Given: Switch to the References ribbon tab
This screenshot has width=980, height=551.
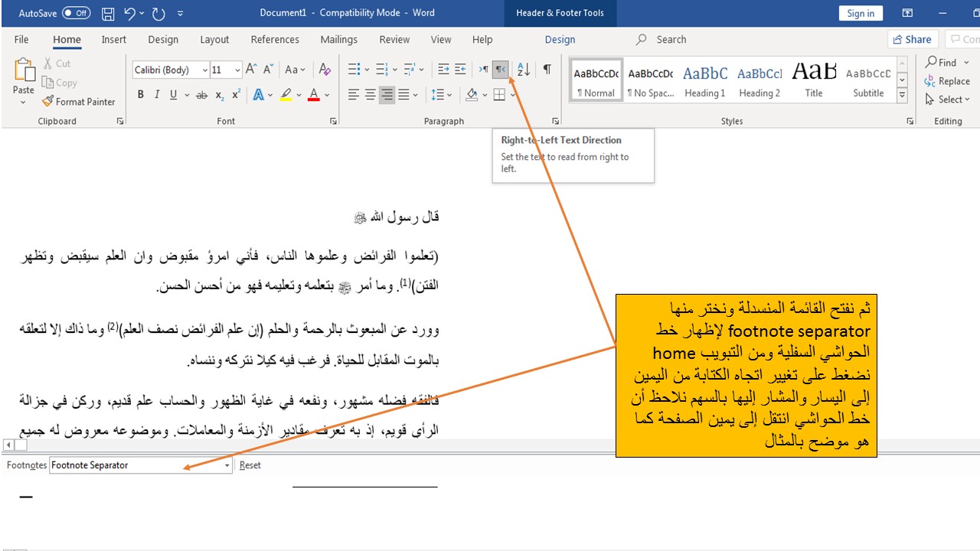Looking at the screenshot, I should (x=275, y=39).
